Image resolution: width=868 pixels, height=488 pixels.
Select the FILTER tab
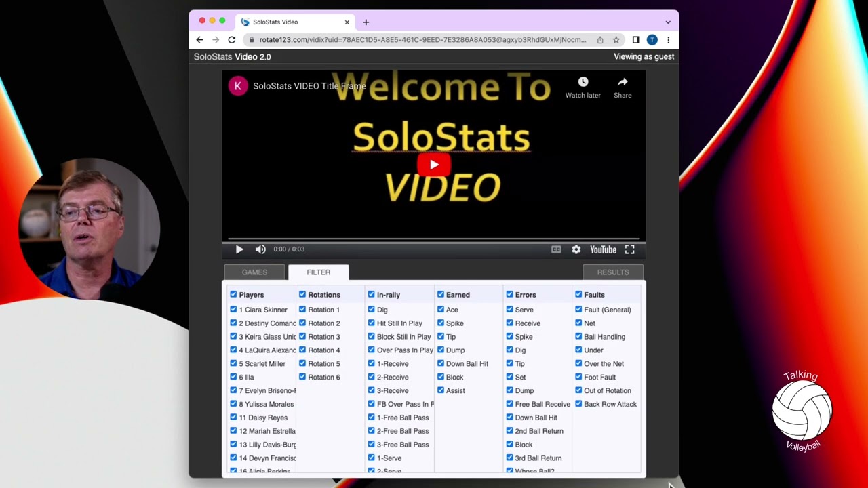tap(319, 272)
